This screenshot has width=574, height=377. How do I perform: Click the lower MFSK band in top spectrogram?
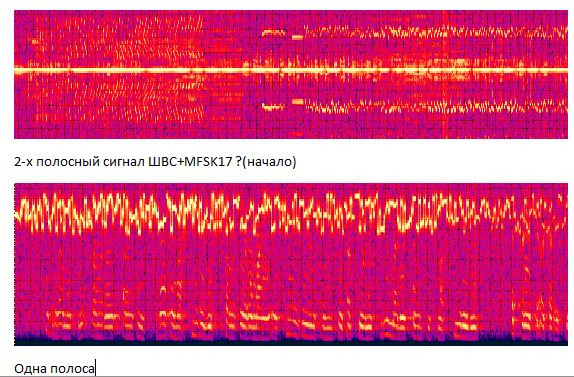click(x=436, y=107)
